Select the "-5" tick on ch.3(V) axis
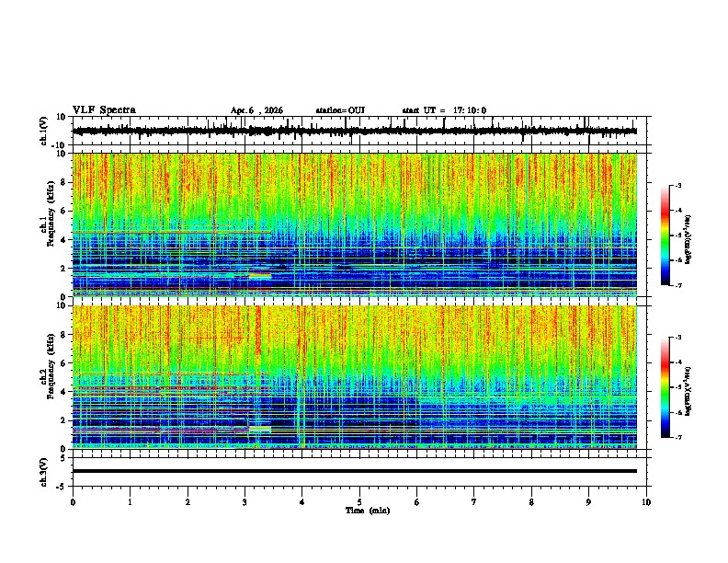Viewport: 728px width, 563px height. coord(62,487)
